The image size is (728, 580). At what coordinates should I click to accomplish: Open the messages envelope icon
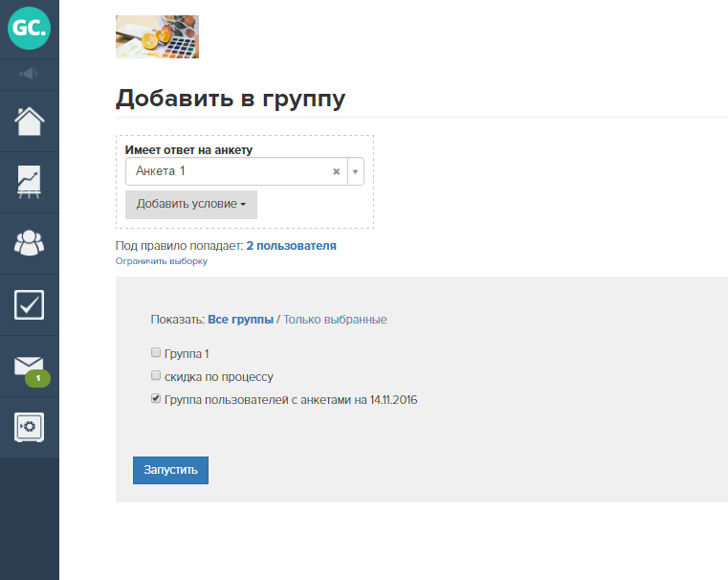pos(29,366)
